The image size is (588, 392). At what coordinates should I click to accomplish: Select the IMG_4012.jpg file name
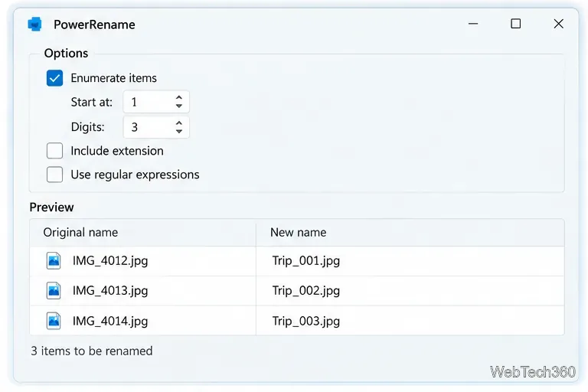[x=110, y=261]
